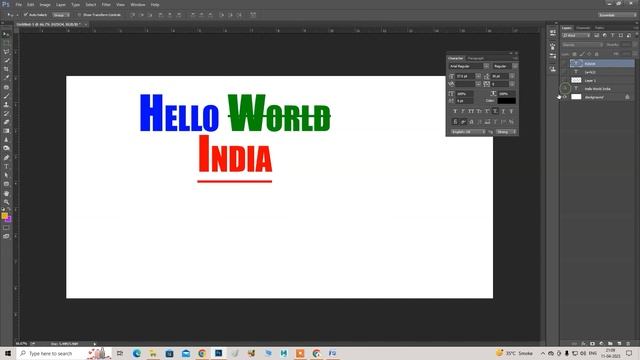The width and height of the screenshot is (640, 360).
Task: Click the background color swatch
Action: (9, 220)
